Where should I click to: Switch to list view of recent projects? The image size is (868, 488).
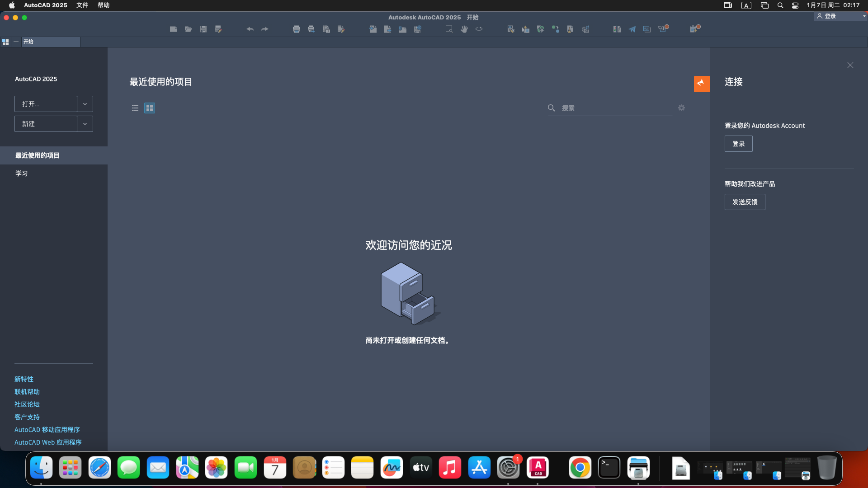(x=135, y=108)
